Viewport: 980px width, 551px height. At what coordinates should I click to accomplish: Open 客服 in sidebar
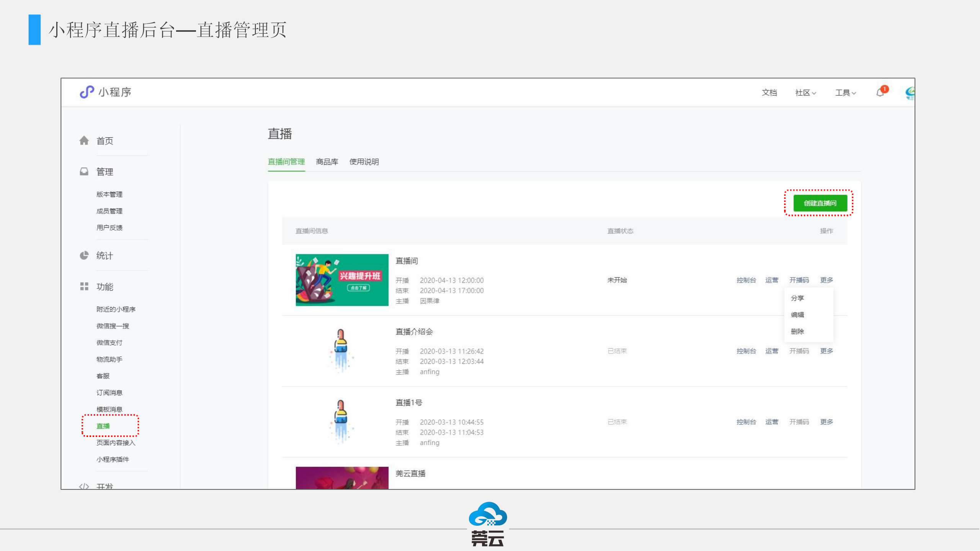pos(103,376)
